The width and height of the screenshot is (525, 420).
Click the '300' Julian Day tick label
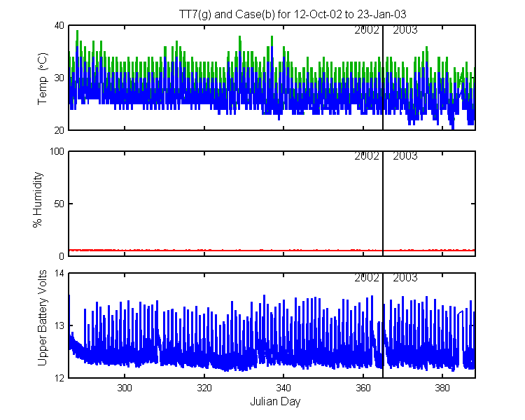pos(125,388)
